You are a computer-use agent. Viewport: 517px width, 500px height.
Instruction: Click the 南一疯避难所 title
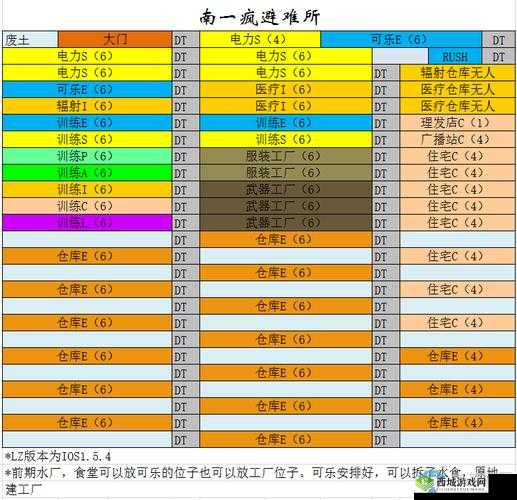tap(260, 17)
